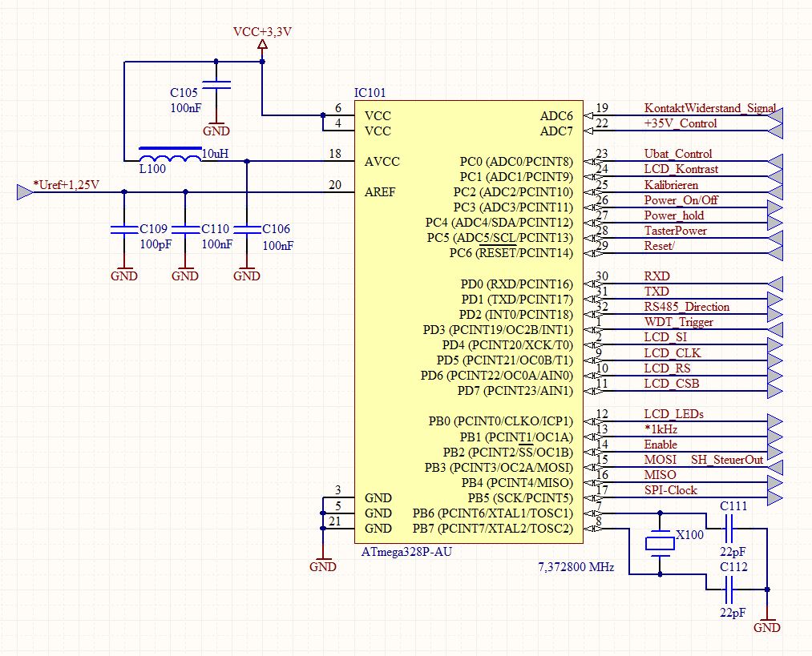This screenshot has width=812, height=656.
Task: Click the ADC7 pin name
Action: click(556, 131)
